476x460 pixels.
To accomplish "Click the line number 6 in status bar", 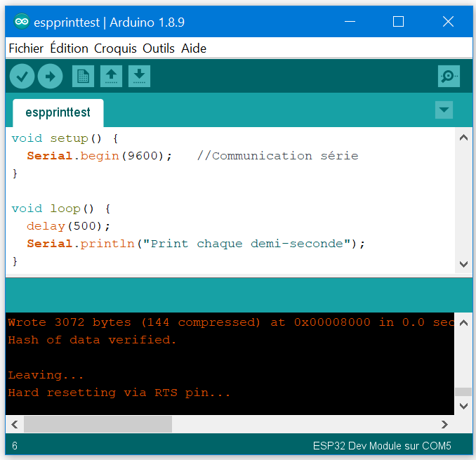I will 15,446.
